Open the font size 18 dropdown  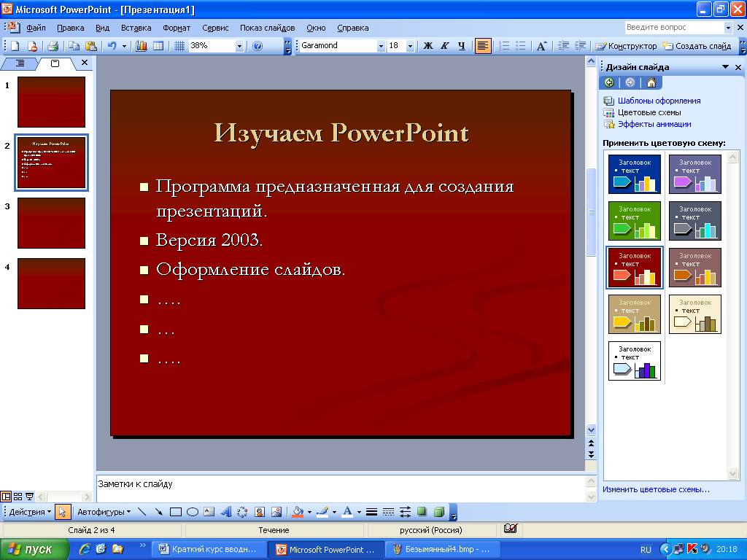tap(410, 46)
